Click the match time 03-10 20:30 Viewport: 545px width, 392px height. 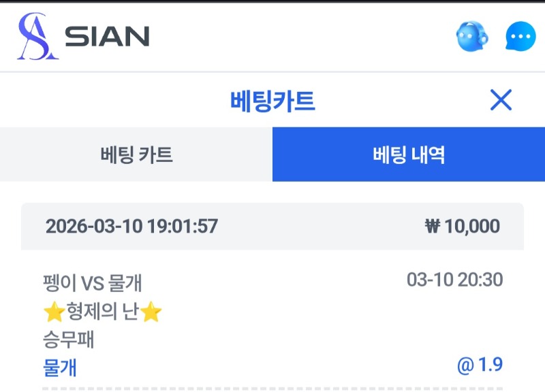pyautogui.click(x=454, y=280)
